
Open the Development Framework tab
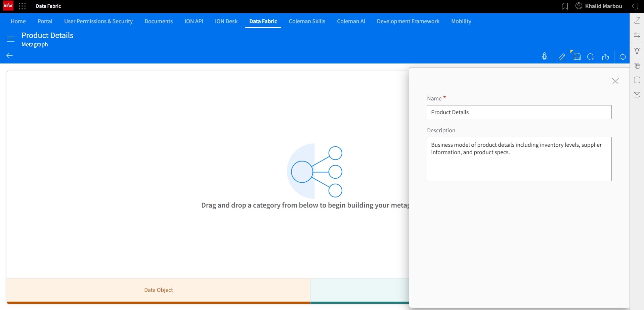pyautogui.click(x=408, y=21)
